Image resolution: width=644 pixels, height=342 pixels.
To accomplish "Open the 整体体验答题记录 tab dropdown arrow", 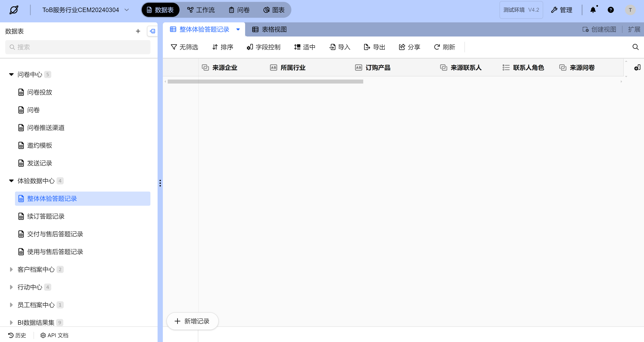I will pyautogui.click(x=238, y=30).
